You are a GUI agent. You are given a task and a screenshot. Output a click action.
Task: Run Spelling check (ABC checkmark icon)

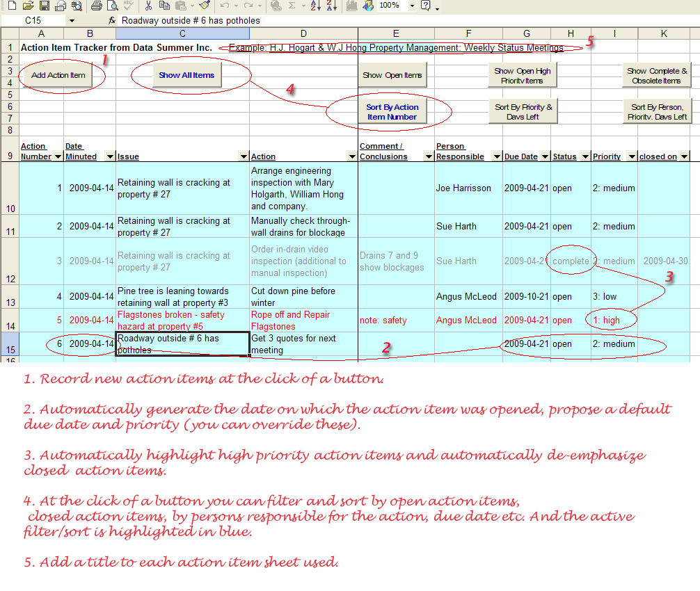(x=129, y=6)
